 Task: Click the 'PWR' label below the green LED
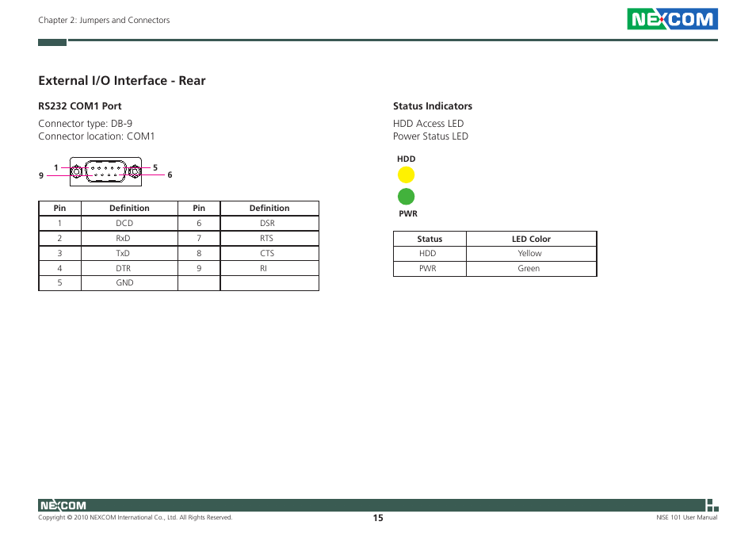coord(408,213)
